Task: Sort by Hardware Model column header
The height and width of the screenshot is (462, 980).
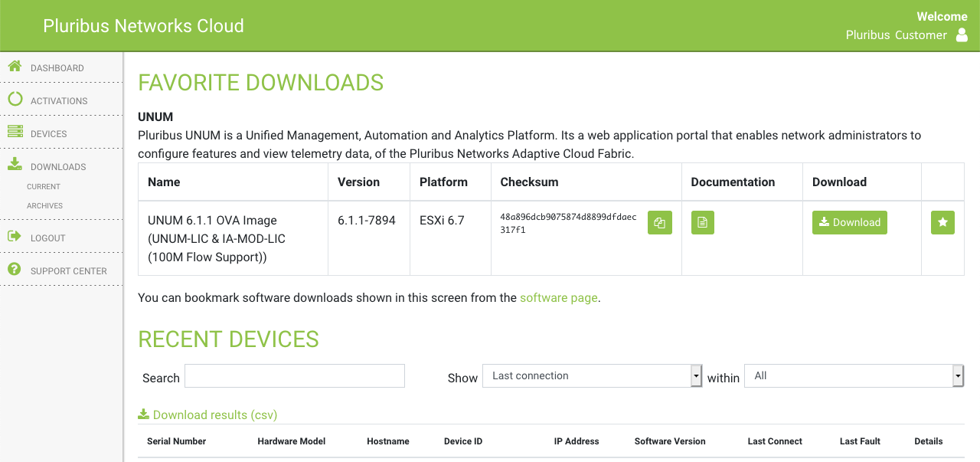Action: click(x=292, y=441)
